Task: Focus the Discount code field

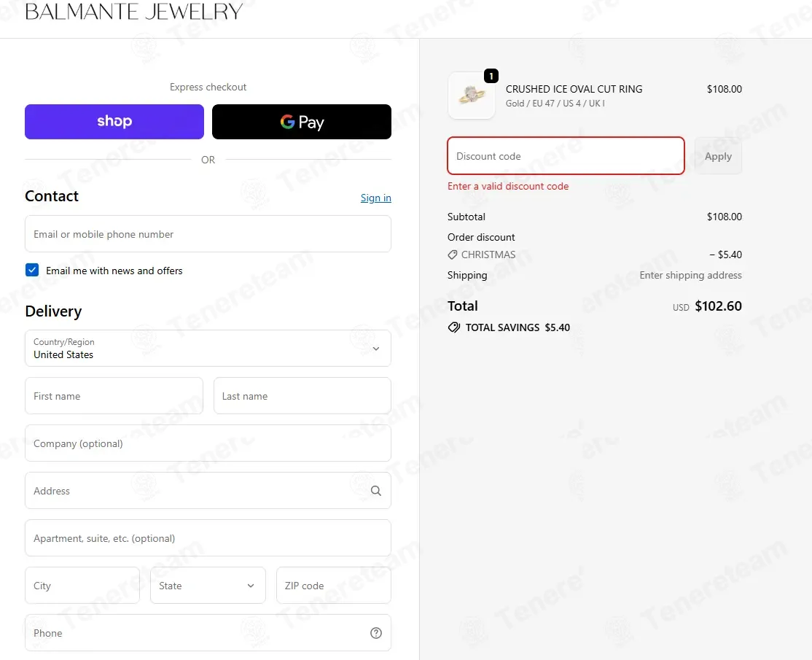Action: pos(566,156)
